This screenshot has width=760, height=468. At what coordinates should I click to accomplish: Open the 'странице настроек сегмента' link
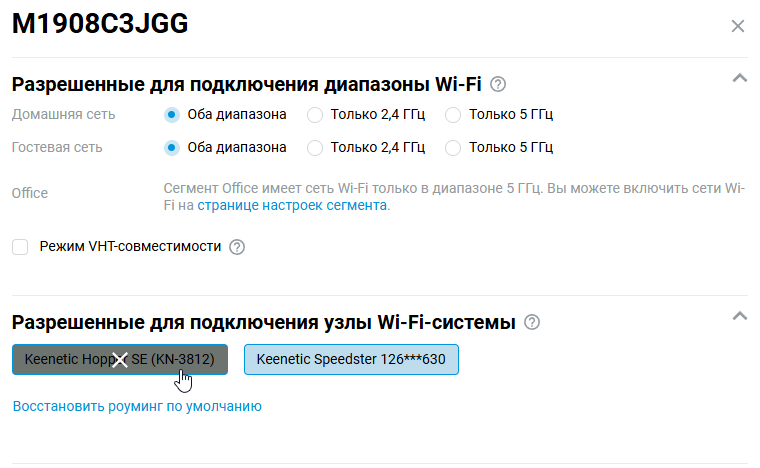pyautogui.click(x=292, y=205)
